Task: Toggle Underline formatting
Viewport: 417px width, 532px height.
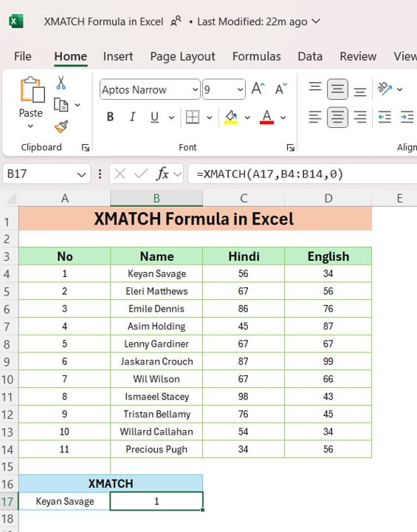Action: (x=154, y=117)
